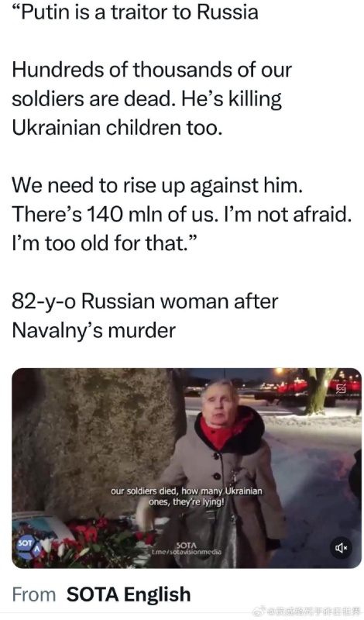Click the 'Ukrainian children too.' line
364x620 pixels.
pos(115,128)
